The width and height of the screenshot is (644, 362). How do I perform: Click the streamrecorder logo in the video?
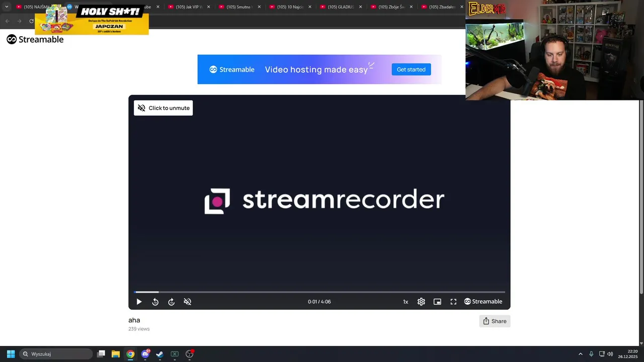tap(324, 201)
